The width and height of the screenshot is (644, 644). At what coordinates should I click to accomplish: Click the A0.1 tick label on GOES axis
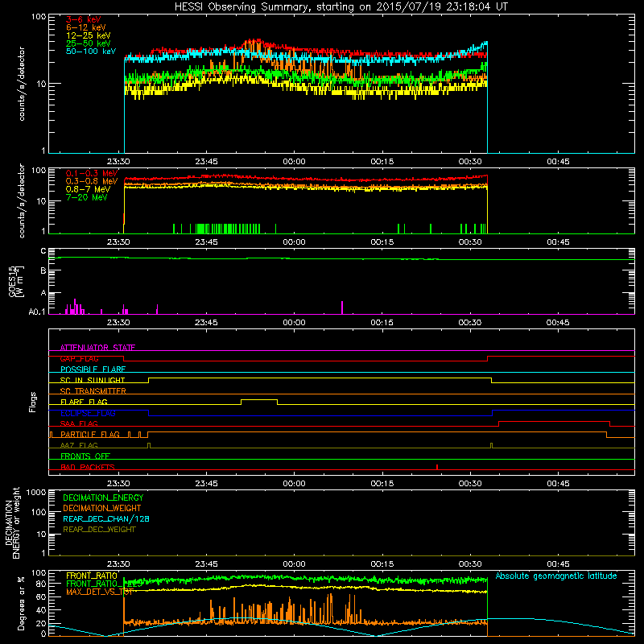pos(36,312)
